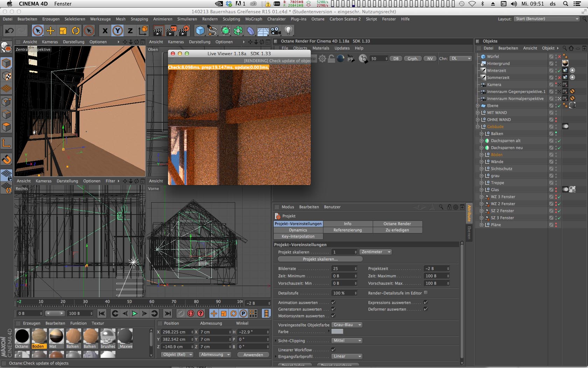Activate texture mode in the left sidebar
The image size is (588, 368).
[6, 76]
